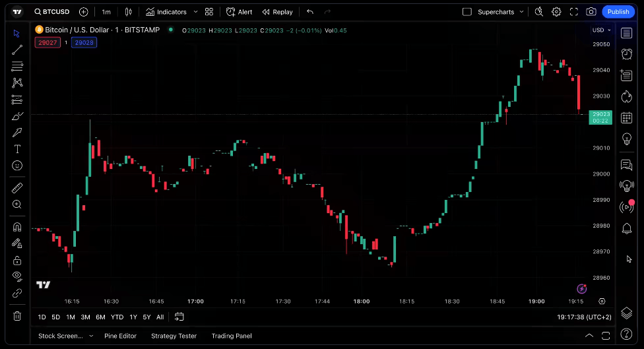Viewport: 644px width, 349px height.
Task: Set range to 6M
Action: 100,317
